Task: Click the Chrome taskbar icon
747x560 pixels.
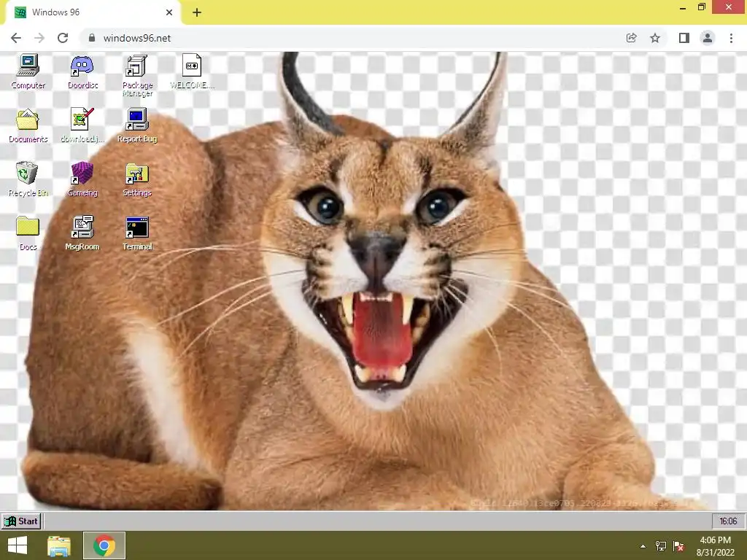Action: [104, 545]
